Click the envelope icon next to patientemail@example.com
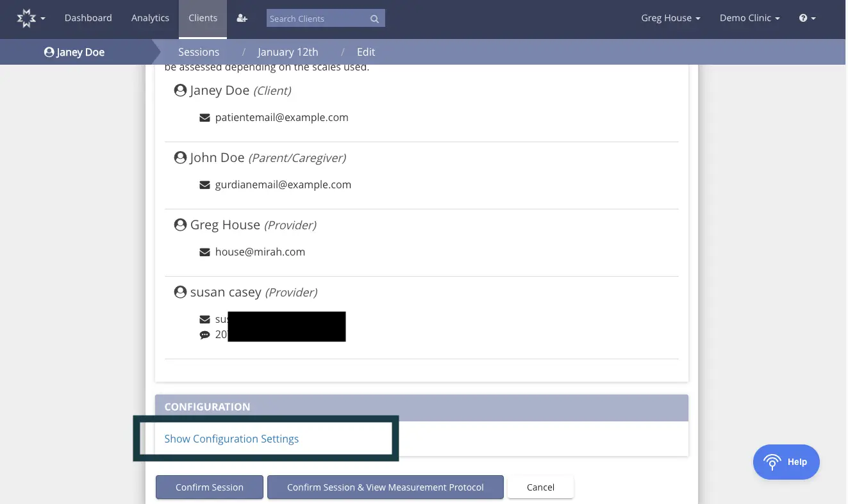This screenshot has width=848, height=504. point(204,117)
